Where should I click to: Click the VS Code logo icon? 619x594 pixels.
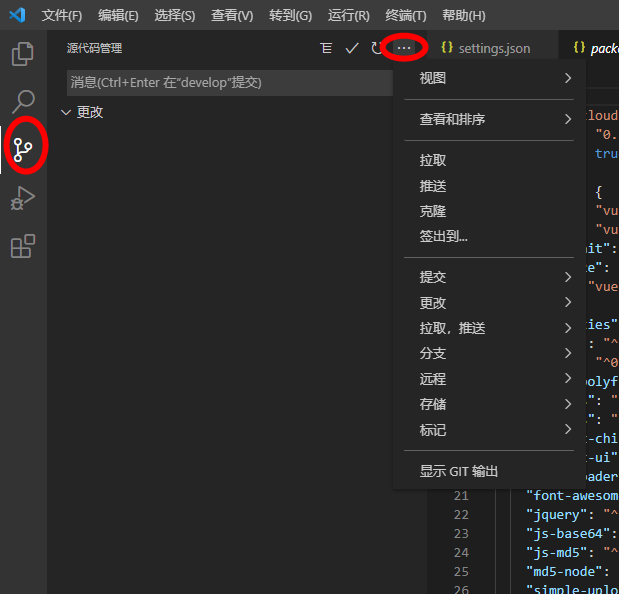coord(17,15)
